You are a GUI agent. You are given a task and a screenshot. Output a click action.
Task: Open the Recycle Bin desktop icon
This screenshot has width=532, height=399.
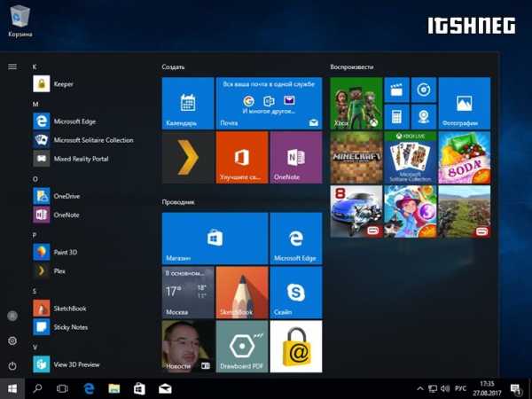coord(20,20)
